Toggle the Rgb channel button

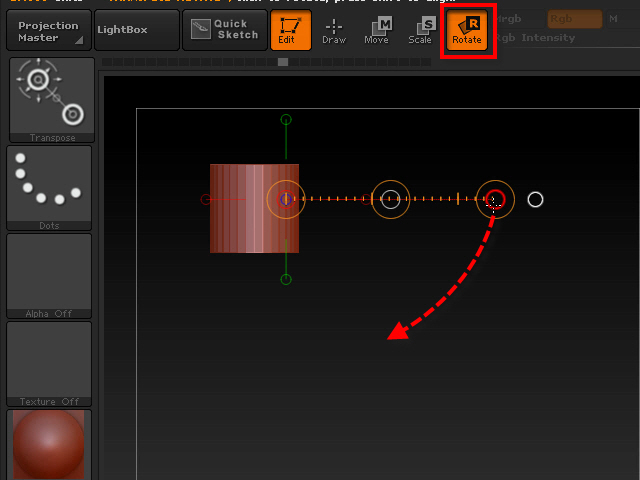[575, 19]
